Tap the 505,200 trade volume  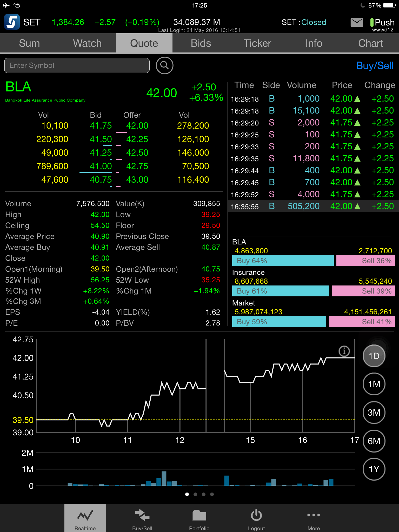pos(303,206)
